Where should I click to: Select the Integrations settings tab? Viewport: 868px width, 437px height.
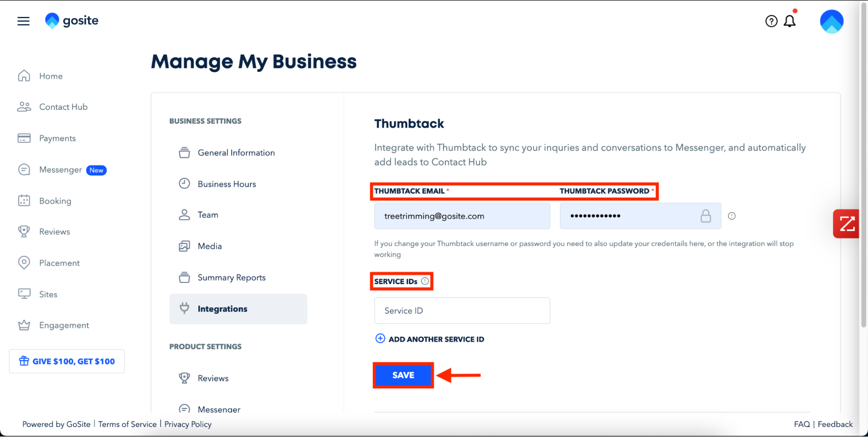coord(238,309)
